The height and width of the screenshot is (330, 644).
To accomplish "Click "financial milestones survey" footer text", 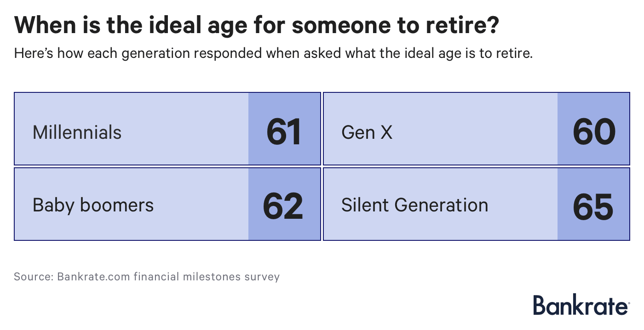I will click(207, 277).
